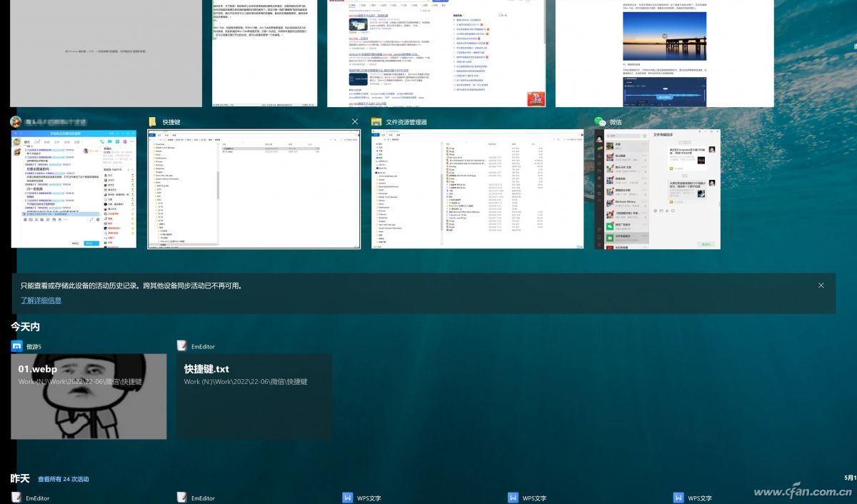Open the 了解详细信息 link
Image resolution: width=857 pixels, height=504 pixels.
coord(41,301)
